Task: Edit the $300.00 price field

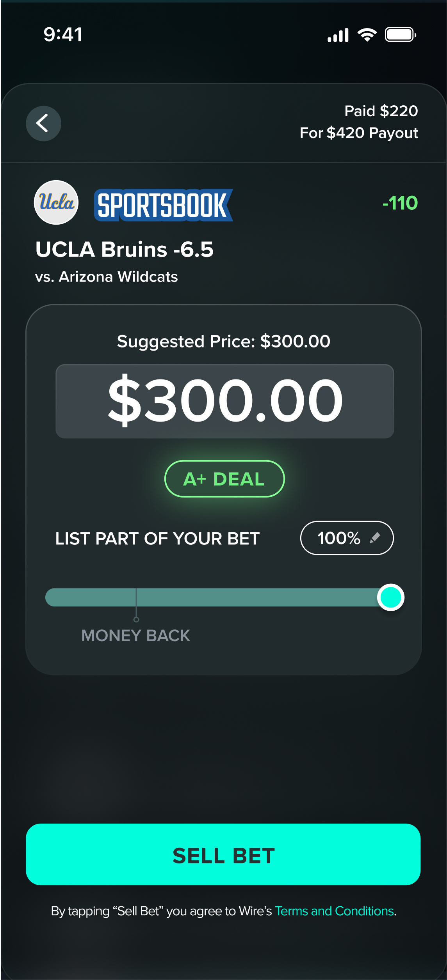Action: 225,401
